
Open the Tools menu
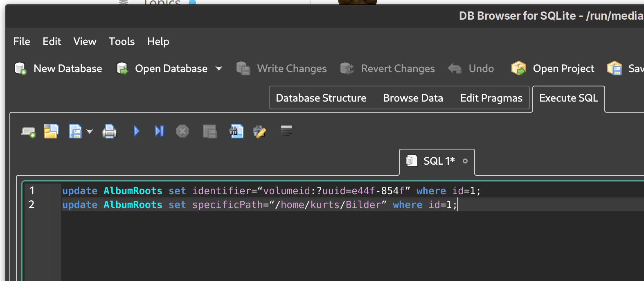pyautogui.click(x=122, y=41)
